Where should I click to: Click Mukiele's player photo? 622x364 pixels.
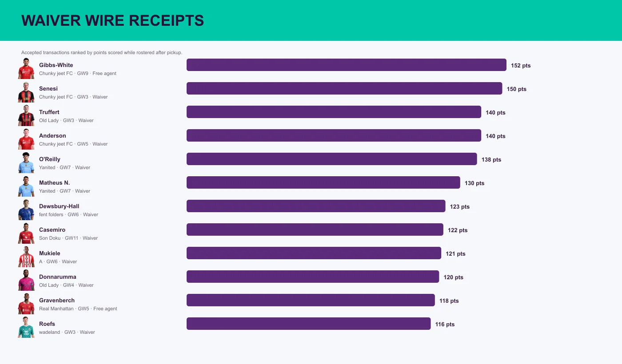[26, 257]
